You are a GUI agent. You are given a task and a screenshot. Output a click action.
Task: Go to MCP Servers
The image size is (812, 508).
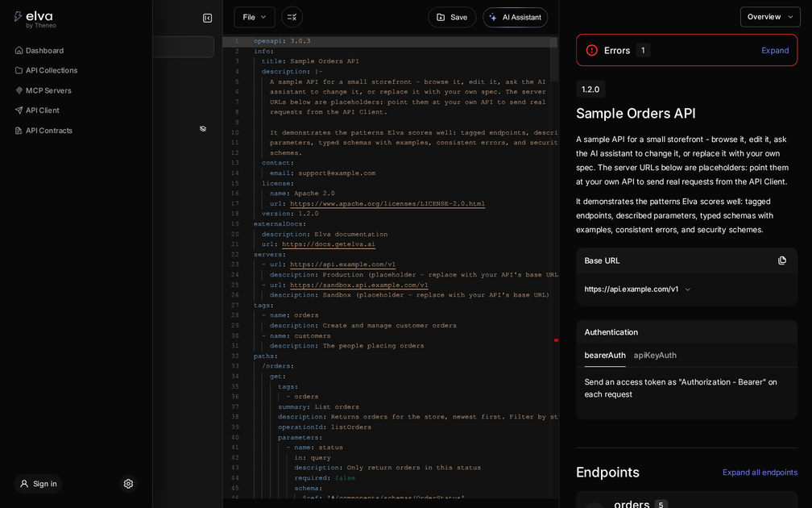click(x=43, y=90)
